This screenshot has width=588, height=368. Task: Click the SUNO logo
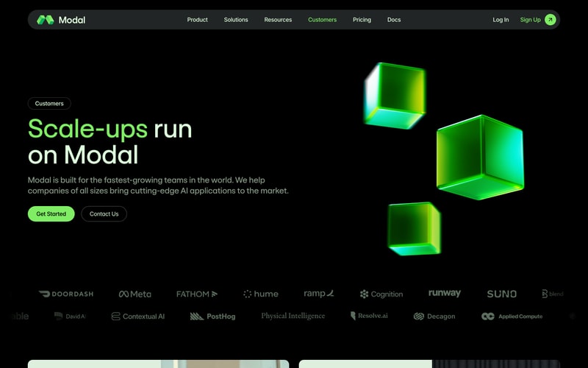coord(502,294)
